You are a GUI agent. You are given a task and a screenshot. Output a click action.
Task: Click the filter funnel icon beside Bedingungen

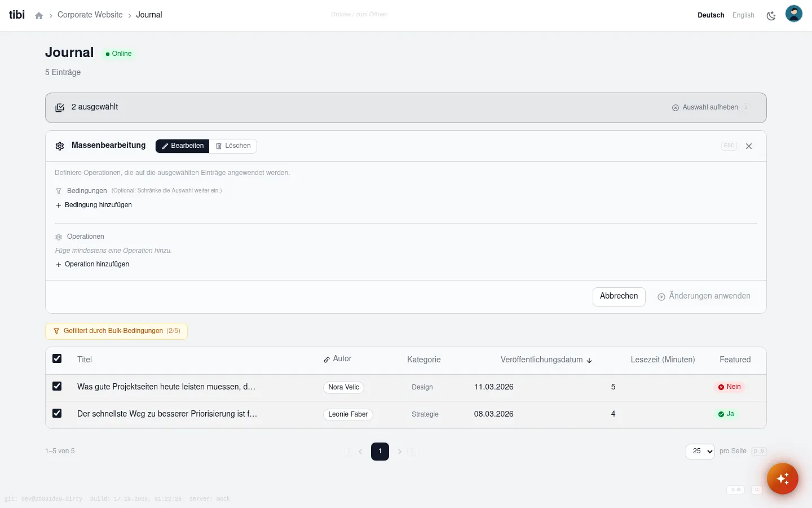(x=59, y=191)
